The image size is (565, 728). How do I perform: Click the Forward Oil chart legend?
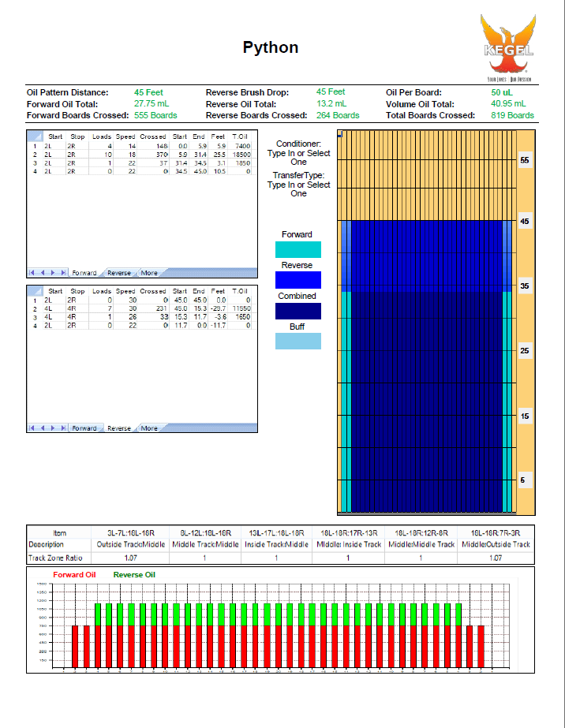74,575
